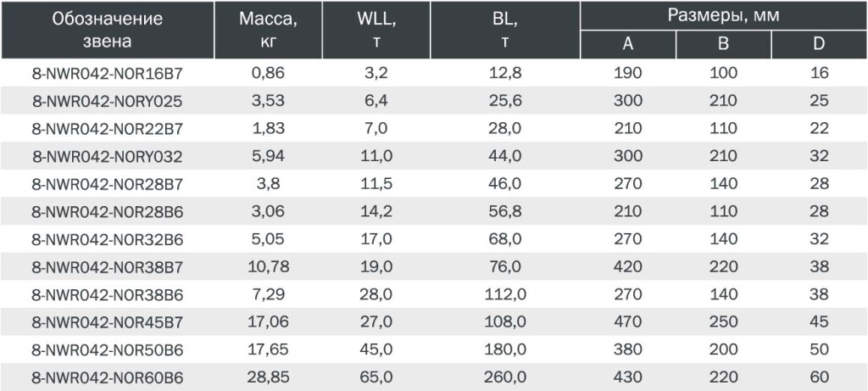Click mass value 10,78

point(268,267)
